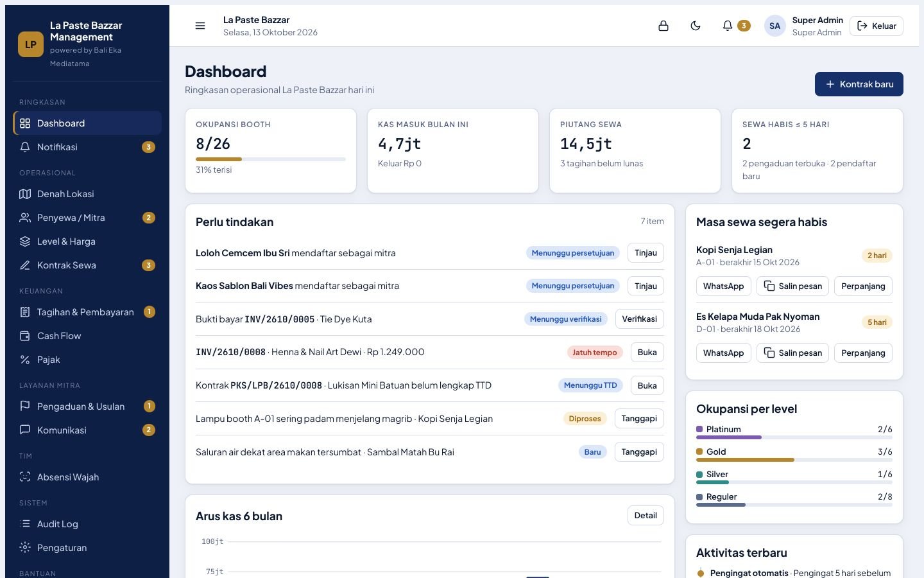
Task: Click Verifikasi for Tie Dye Kuta payment
Action: [x=639, y=319]
